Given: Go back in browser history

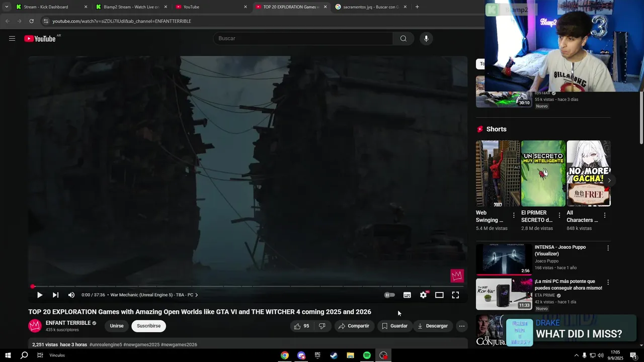Looking at the screenshot, I should 7,21.
